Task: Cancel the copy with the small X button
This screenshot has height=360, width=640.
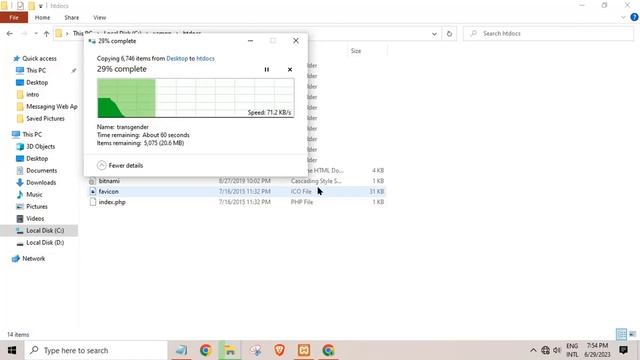Action: tap(290, 70)
